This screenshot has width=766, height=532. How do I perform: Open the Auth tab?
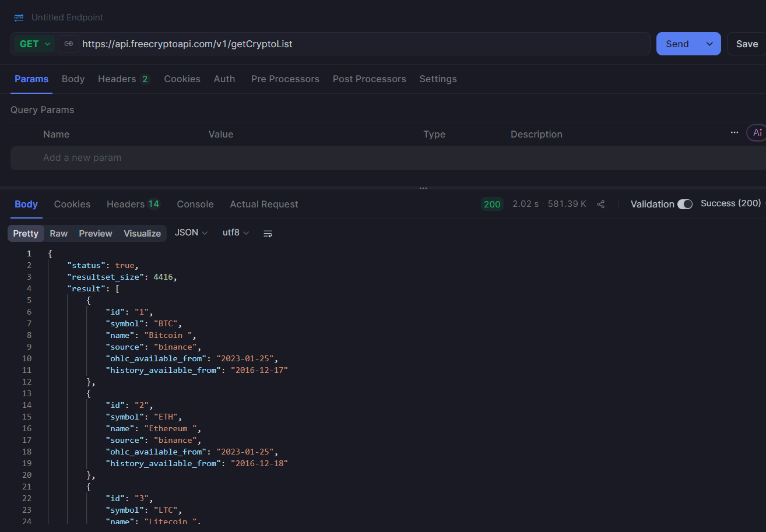[224, 79]
